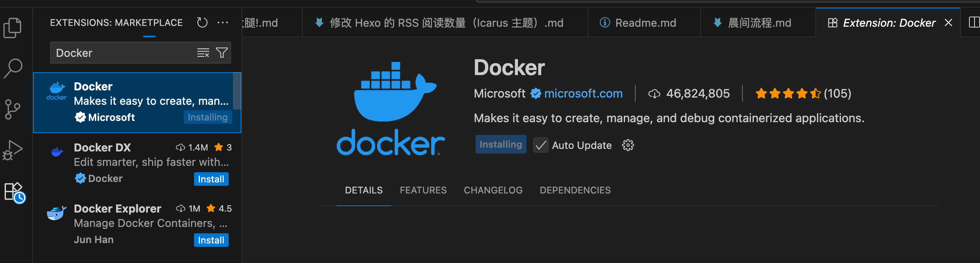Screen dimensions: 980x263
Task: Select the Docker extension by Microsoft
Action: coord(137,102)
